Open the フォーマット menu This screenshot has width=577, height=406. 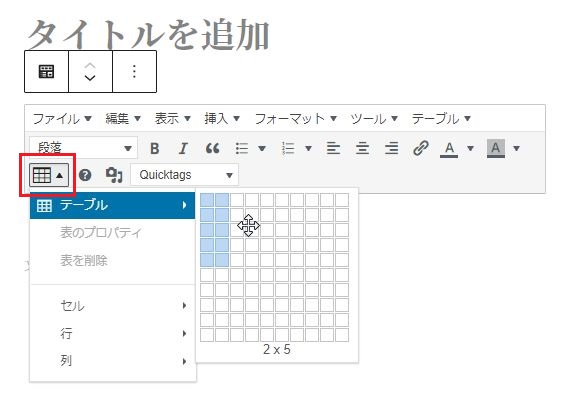[x=295, y=119]
